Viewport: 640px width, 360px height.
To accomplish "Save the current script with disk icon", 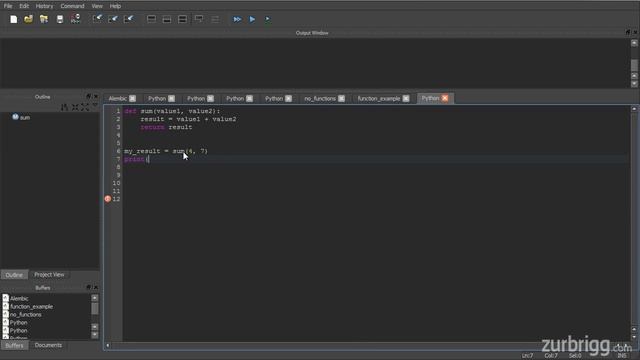I will click(60, 19).
